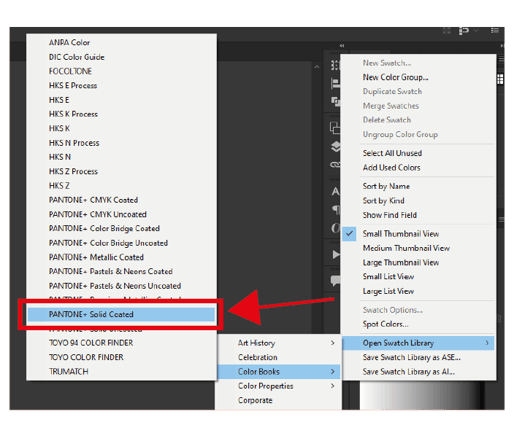
Task: Select PANTONE+ Metallic Coated book
Action: [96, 257]
